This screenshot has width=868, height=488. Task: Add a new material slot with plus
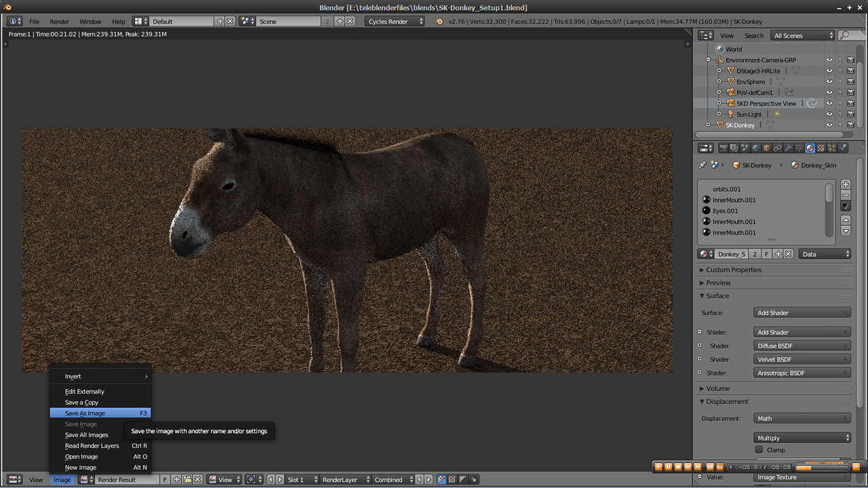click(846, 184)
